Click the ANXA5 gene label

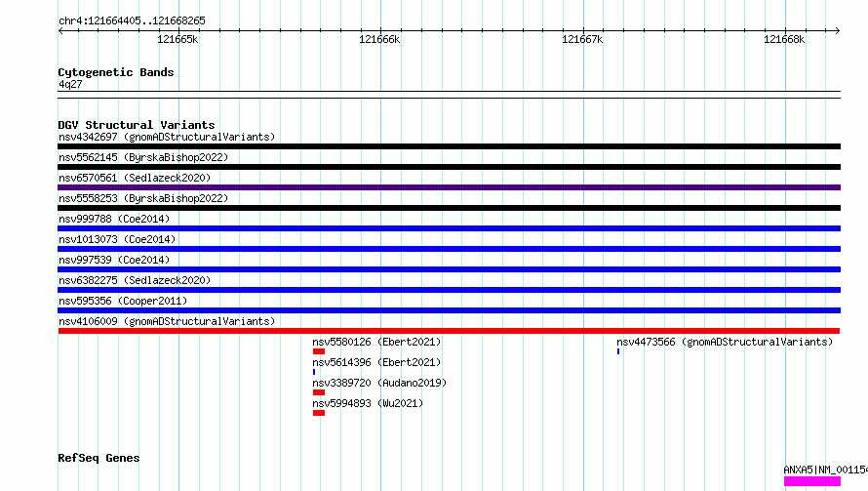click(825, 470)
